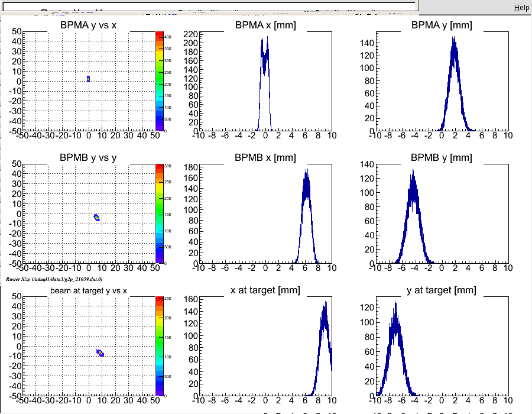Select the 'BPMB x [mm]' plot title
The height and width of the screenshot is (414, 532).
click(x=265, y=158)
